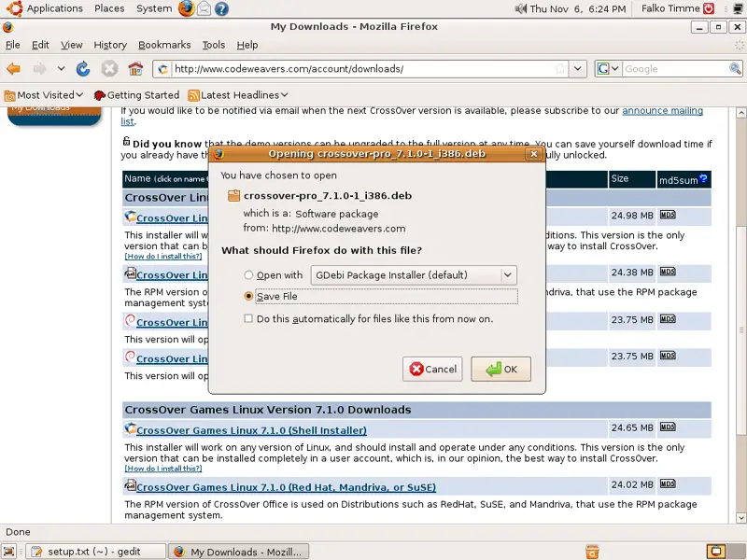Click the display icon at the top right corner
The width and height of the screenshot is (747, 560).
click(740, 8)
